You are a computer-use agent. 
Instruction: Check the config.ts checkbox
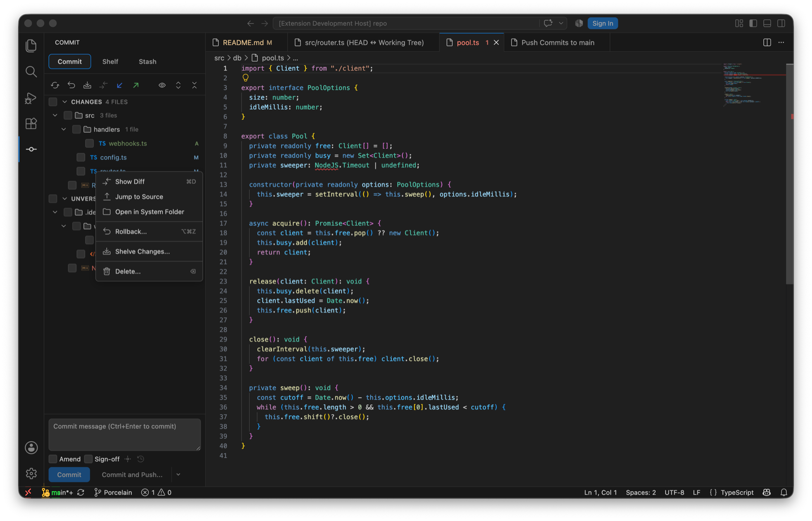pos(81,157)
